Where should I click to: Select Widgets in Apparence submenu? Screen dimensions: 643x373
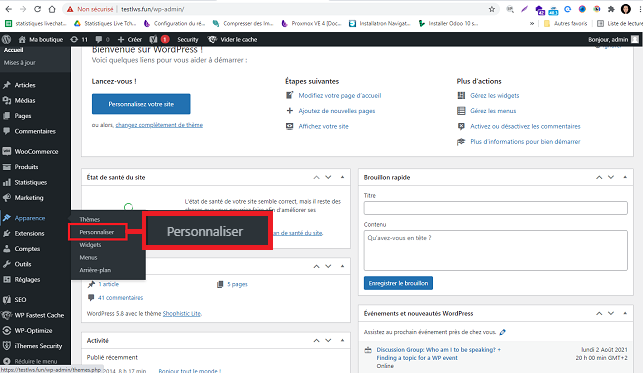click(x=90, y=245)
